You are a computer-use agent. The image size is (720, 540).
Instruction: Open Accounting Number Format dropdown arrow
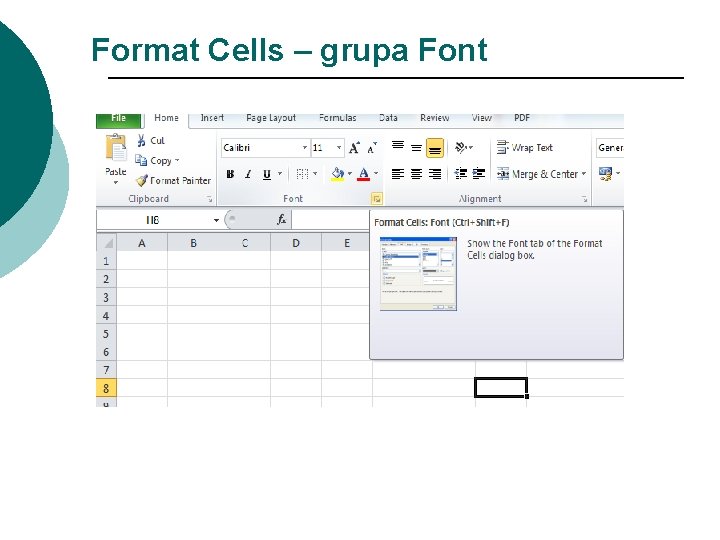[618, 174]
